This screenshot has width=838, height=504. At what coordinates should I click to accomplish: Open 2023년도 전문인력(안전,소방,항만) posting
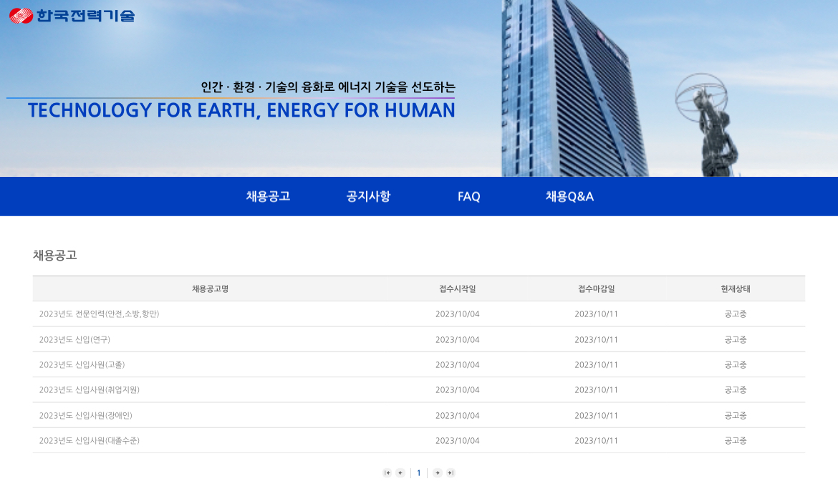point(99,314)
